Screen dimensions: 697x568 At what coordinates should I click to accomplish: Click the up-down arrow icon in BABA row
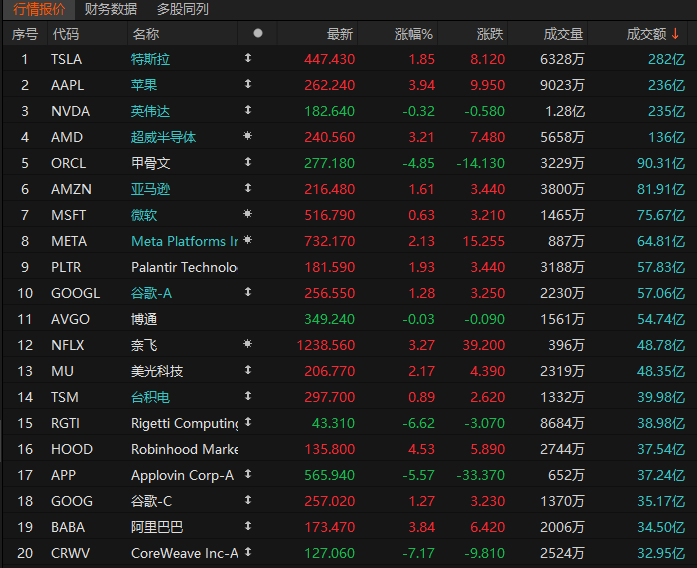coord(248,526)
